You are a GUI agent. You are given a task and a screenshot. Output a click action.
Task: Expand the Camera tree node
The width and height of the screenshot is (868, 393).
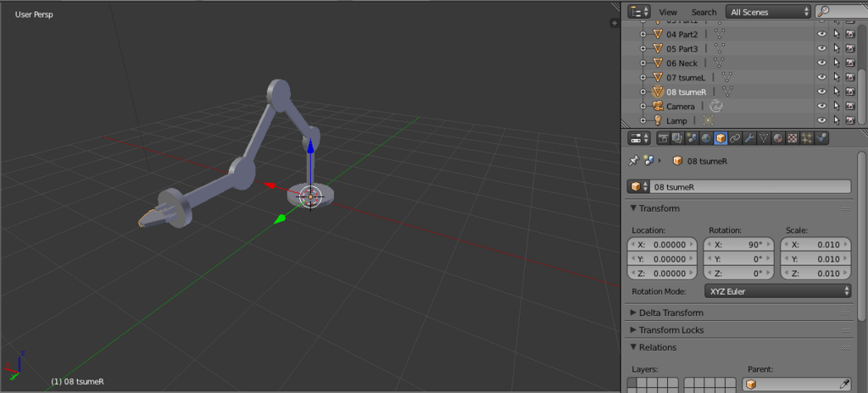coord(643,106)
